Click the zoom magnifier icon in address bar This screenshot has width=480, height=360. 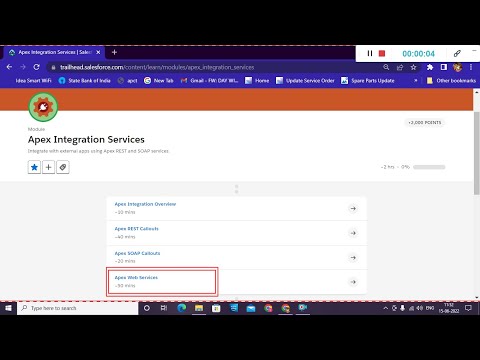(386, 67)
